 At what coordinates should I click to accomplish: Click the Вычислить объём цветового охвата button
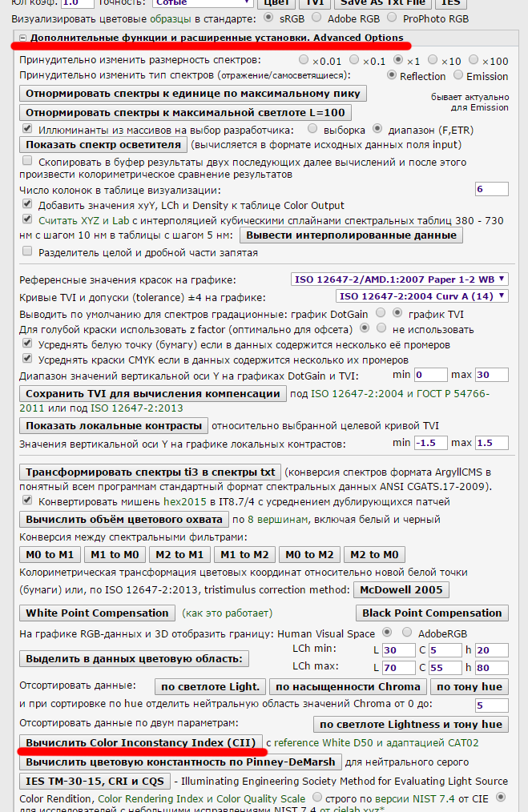124,520
